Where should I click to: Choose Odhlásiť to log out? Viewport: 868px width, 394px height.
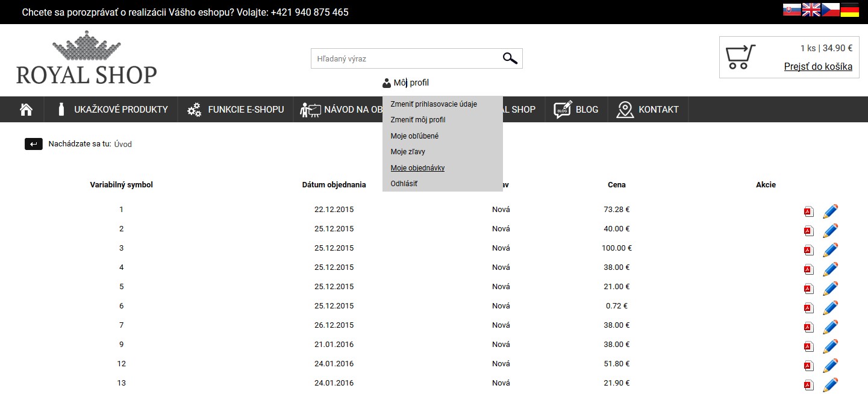[404, 184]
